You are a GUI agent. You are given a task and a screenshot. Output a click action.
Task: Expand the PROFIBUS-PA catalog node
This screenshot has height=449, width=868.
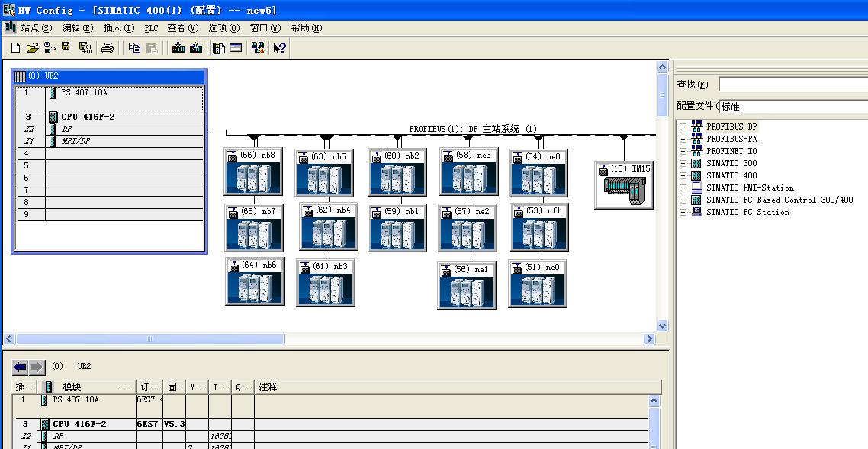tap(683, 139)
